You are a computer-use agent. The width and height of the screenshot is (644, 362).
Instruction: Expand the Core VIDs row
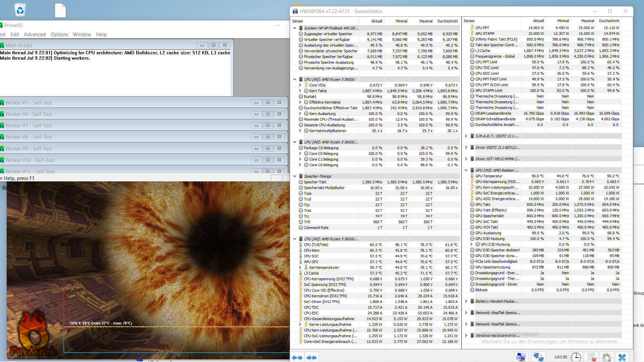pos(300,85)
